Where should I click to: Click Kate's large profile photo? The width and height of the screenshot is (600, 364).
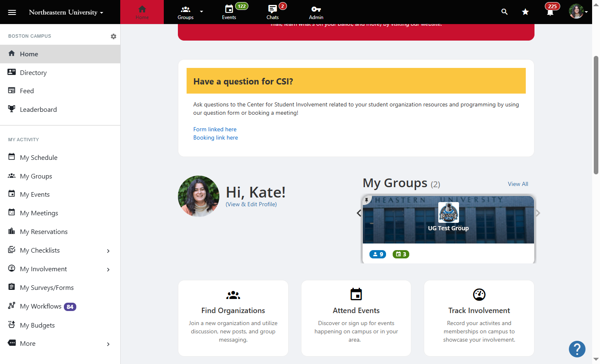pos(199,196)
